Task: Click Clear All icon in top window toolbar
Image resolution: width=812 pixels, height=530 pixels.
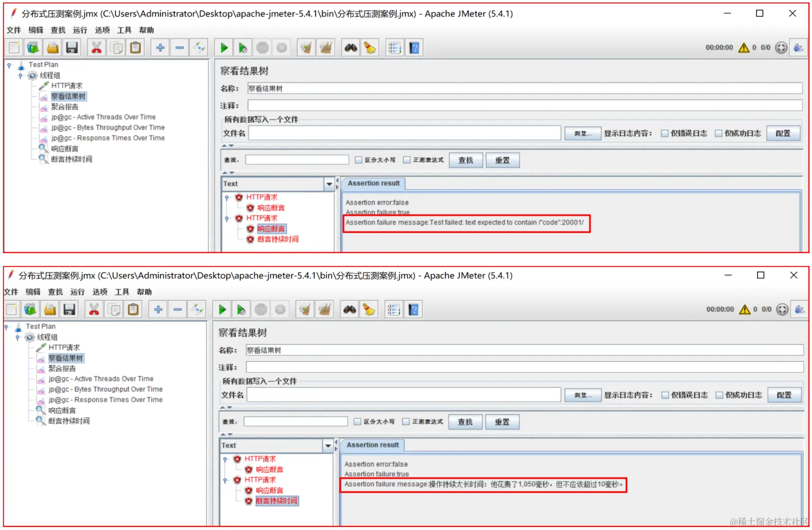Action: pyautogui.click(x=326, y=47)
